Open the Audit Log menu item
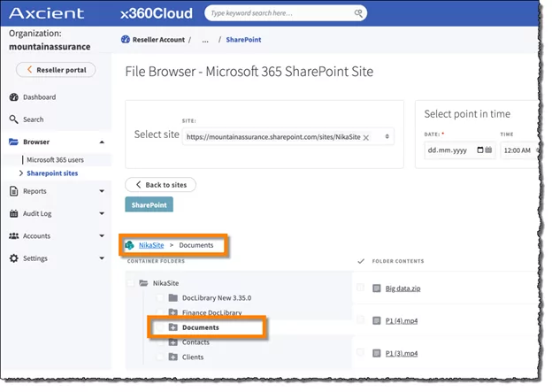Screen dimensions: 552x392 (x=37, y=214)
